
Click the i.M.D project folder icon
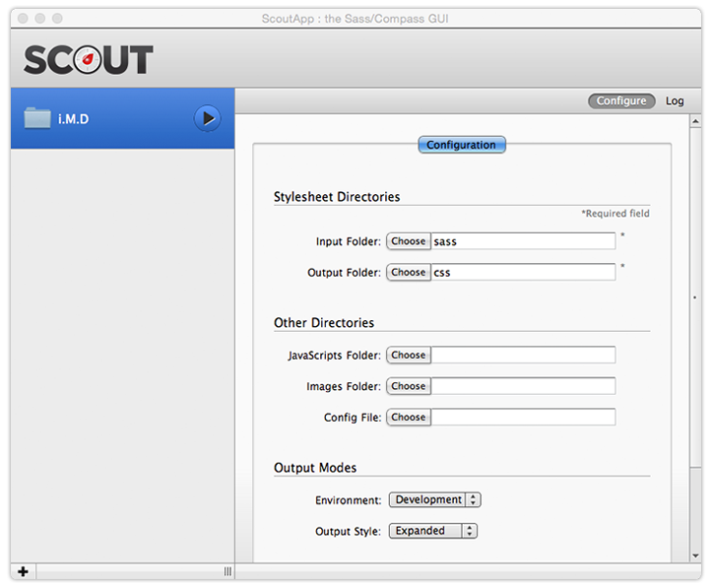[37, 118]
